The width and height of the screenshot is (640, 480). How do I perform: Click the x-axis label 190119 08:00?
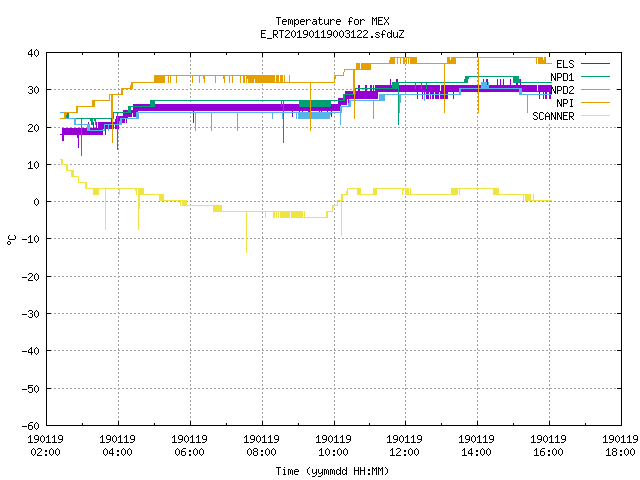click(x=261, y=445)
